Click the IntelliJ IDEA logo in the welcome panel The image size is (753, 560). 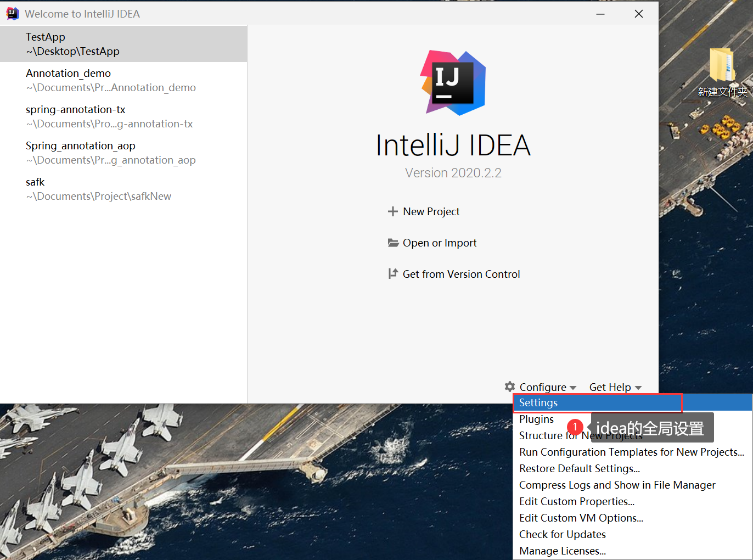pyautogui.click(x=453, y=83)
